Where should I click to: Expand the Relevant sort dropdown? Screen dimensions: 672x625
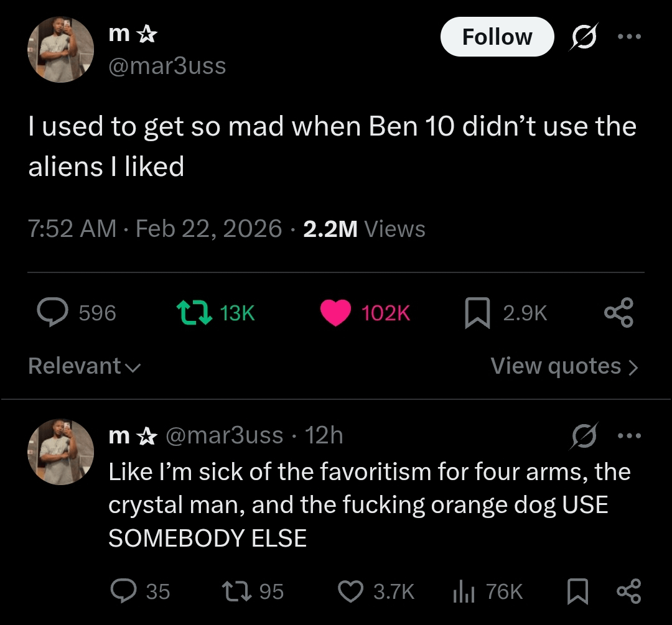click(84, 366)
